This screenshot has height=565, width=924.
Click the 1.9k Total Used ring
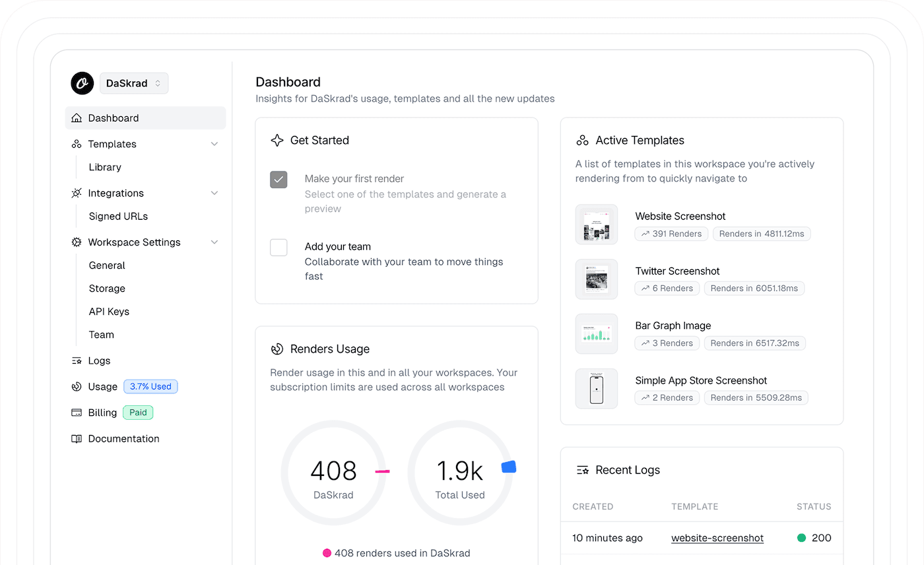tap(460, 473)
